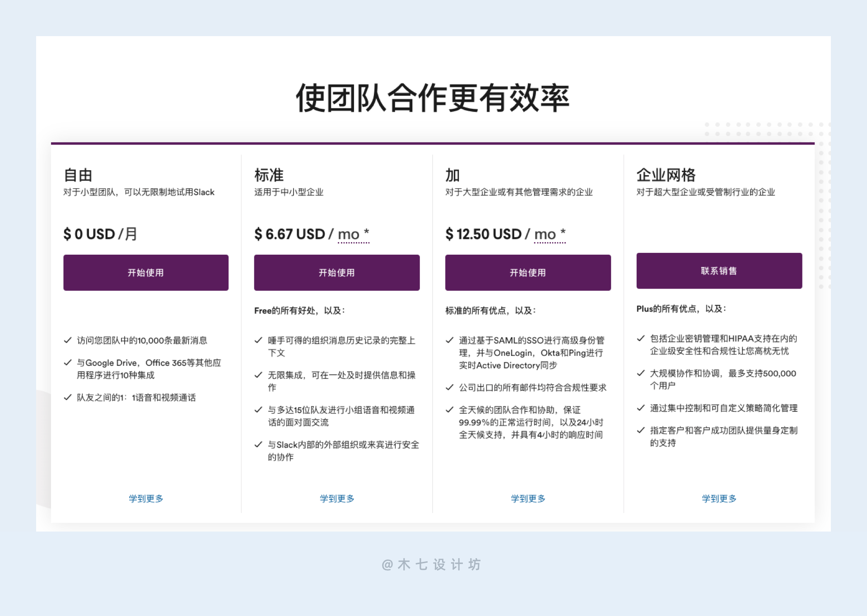Open 学到更多 link in 加 column

click(x=527, y=498)
